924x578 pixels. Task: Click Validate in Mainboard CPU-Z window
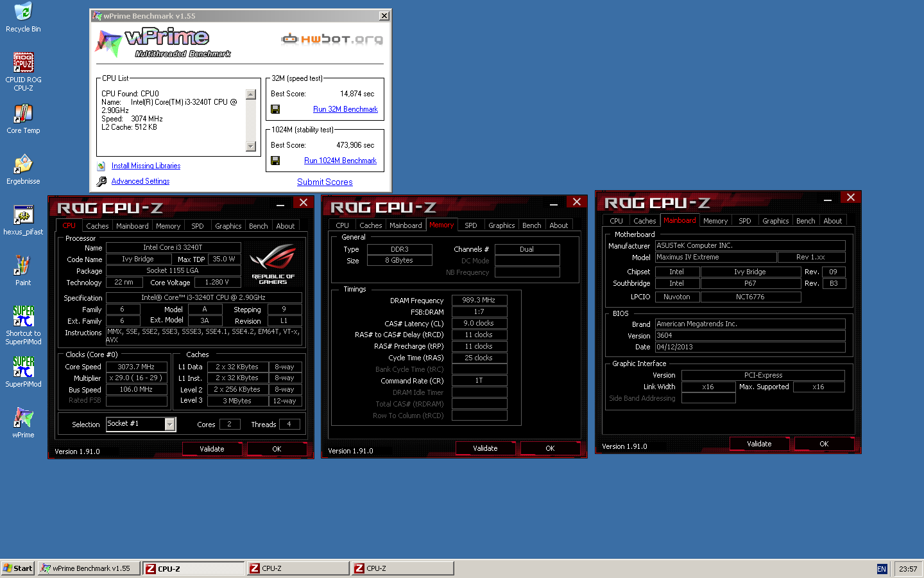pos(759,444)
